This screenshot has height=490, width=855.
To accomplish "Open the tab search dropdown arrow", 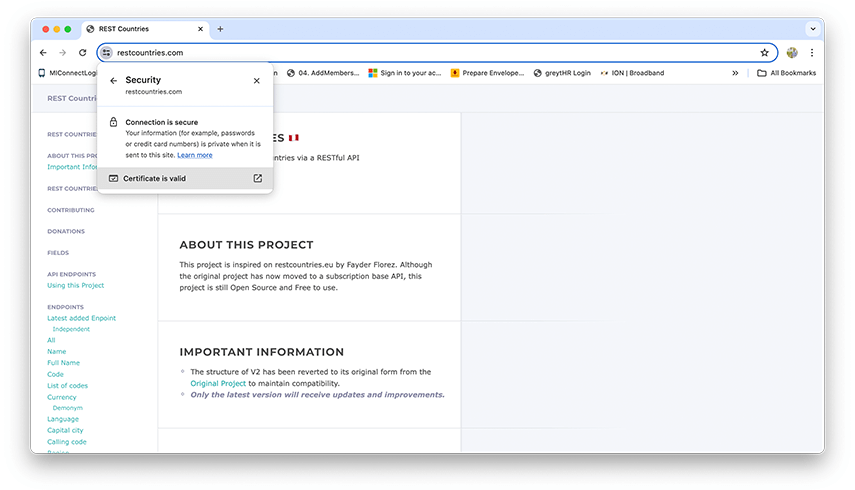I will [x=813, y=29].
